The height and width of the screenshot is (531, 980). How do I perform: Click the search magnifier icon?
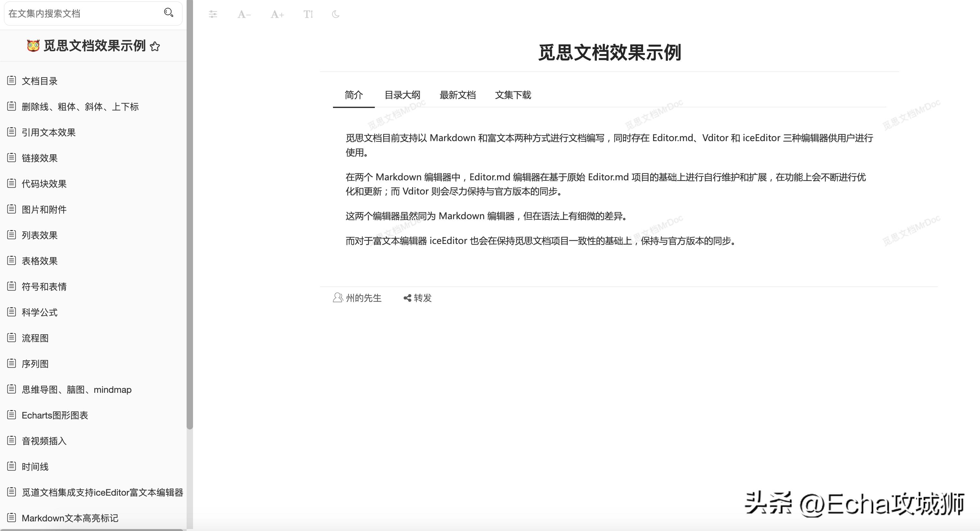tap(169, 13)
